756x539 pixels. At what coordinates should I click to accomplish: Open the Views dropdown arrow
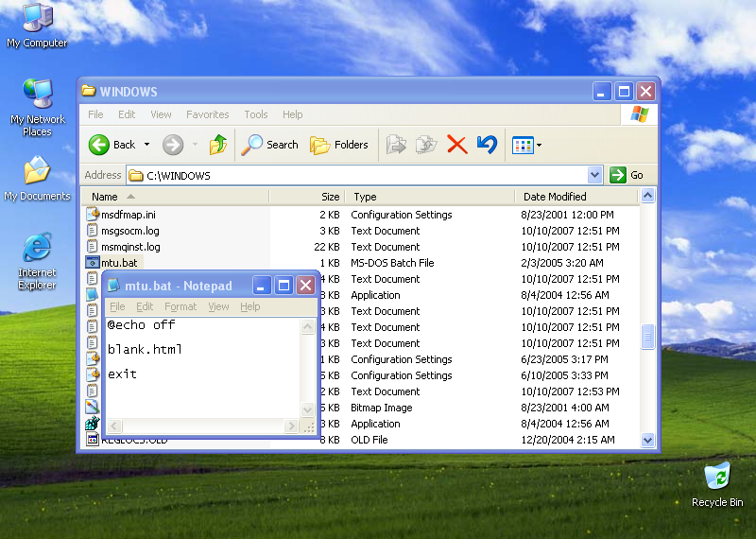tap(539, 145)
